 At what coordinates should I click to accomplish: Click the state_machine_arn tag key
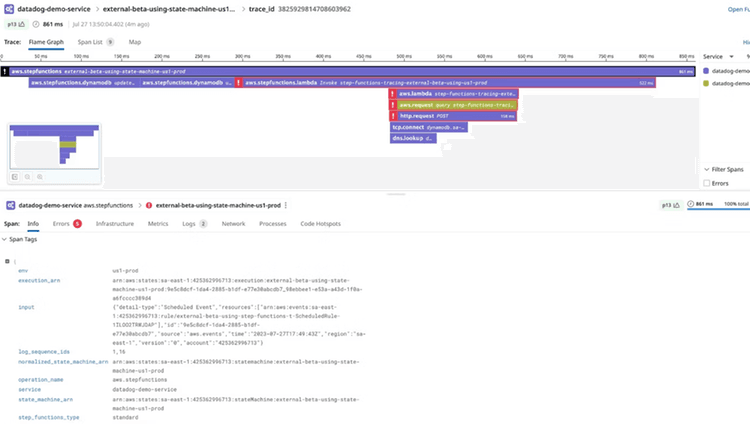[45, 399]
